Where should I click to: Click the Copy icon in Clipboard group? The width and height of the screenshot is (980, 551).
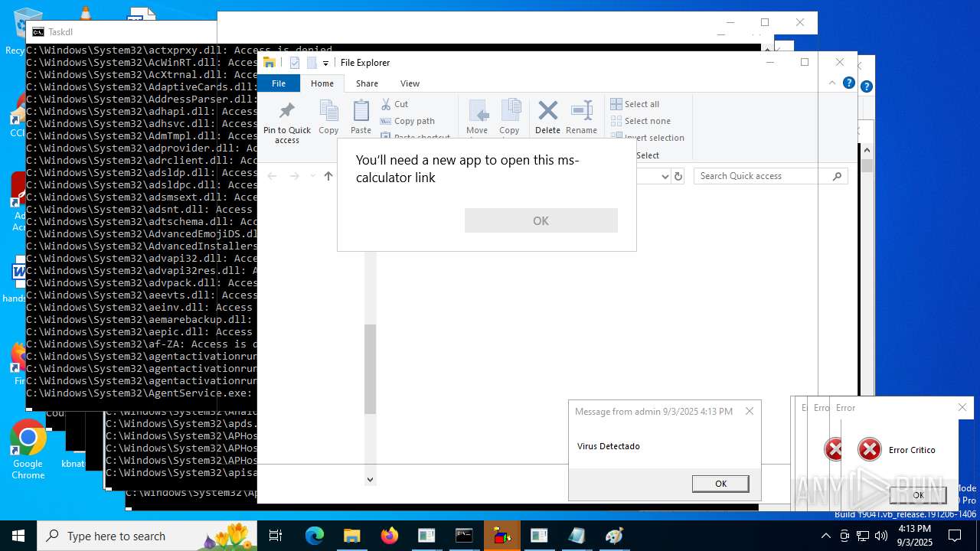point(328,111)
